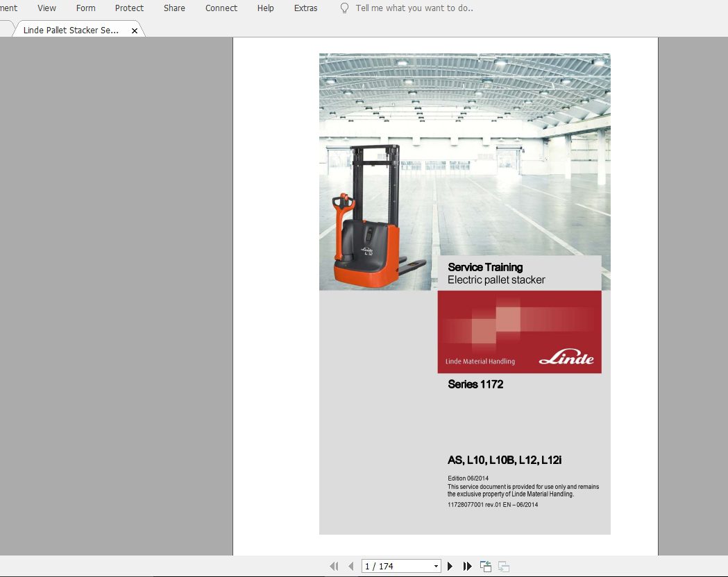This screenshot has height=577, width=728.
Task: Open the Protect menu
Action: click(129, 8)
